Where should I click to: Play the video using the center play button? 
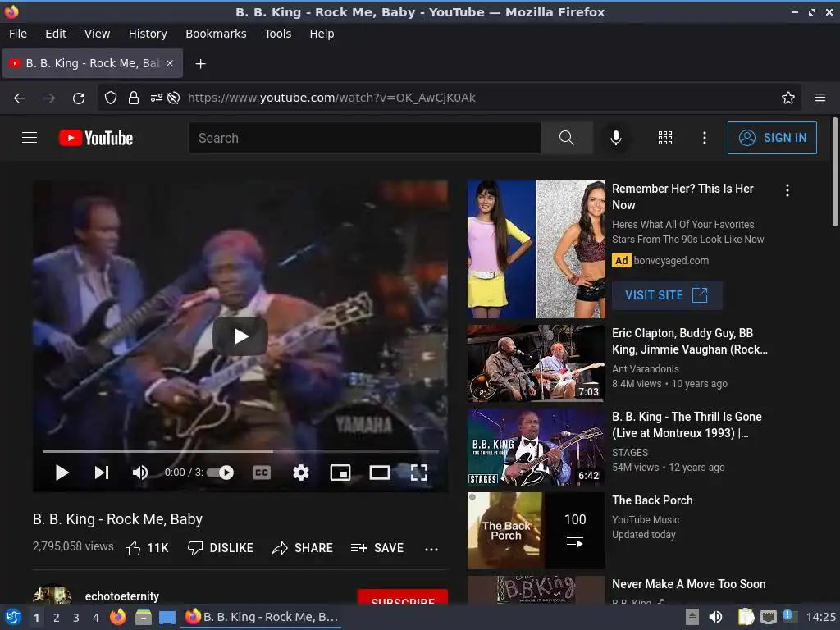240,336
